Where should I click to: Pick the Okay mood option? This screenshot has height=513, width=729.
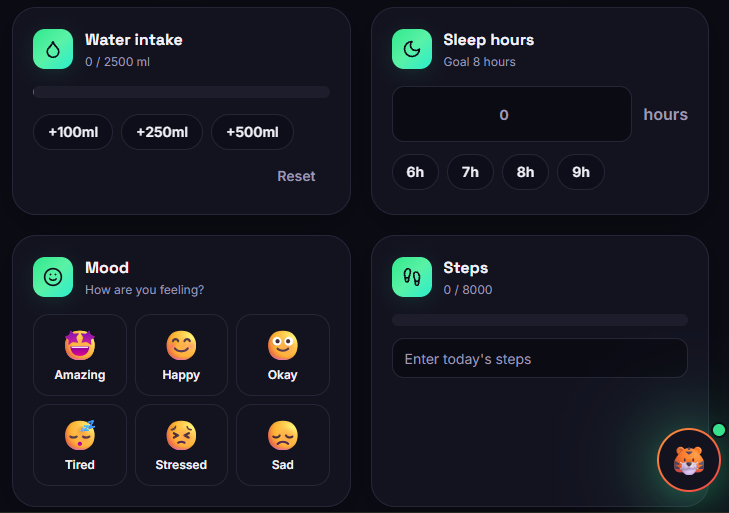pos(283,355)
